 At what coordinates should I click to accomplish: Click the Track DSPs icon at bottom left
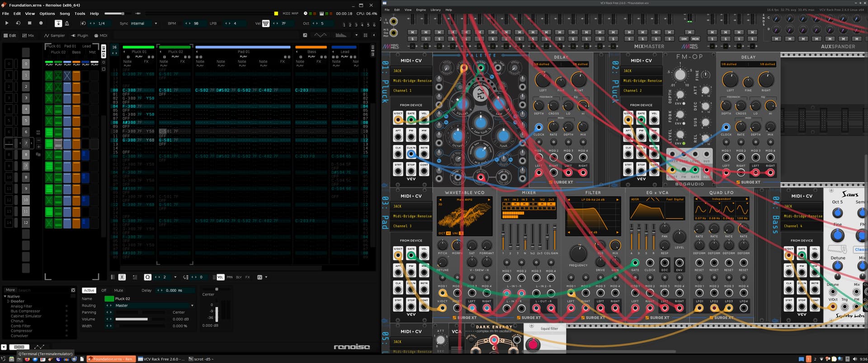19,347
